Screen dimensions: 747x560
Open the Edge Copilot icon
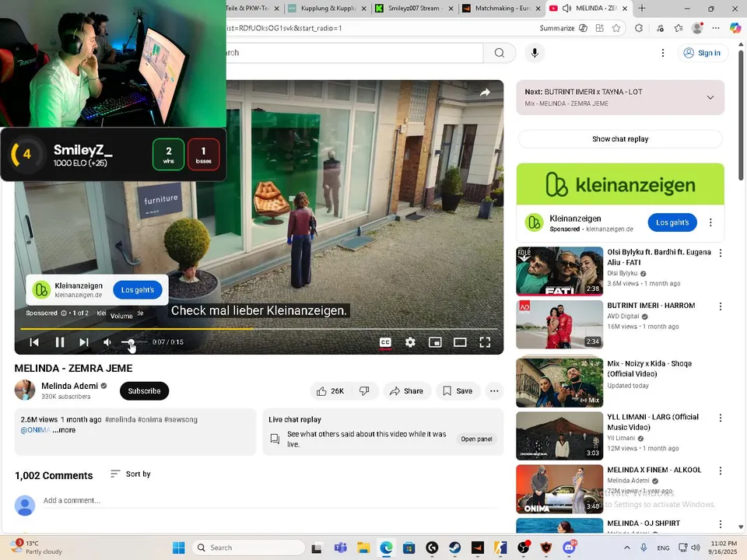[x=735, y=28]
